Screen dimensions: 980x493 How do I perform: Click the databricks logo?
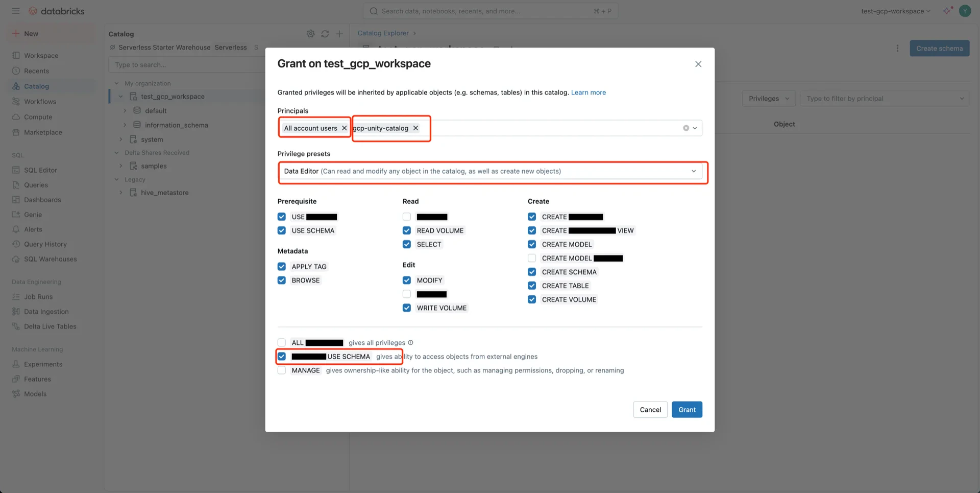tap(57, 11)
